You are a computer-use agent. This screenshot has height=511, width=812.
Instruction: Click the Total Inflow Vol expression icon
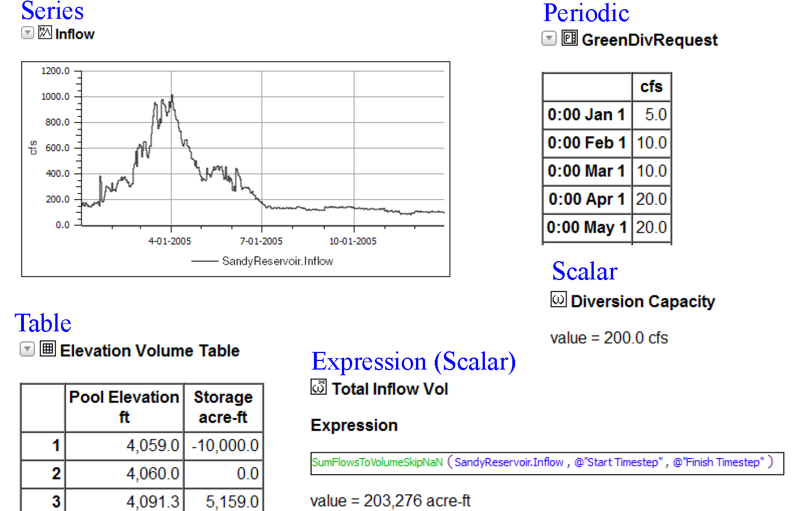coord(319,387)
